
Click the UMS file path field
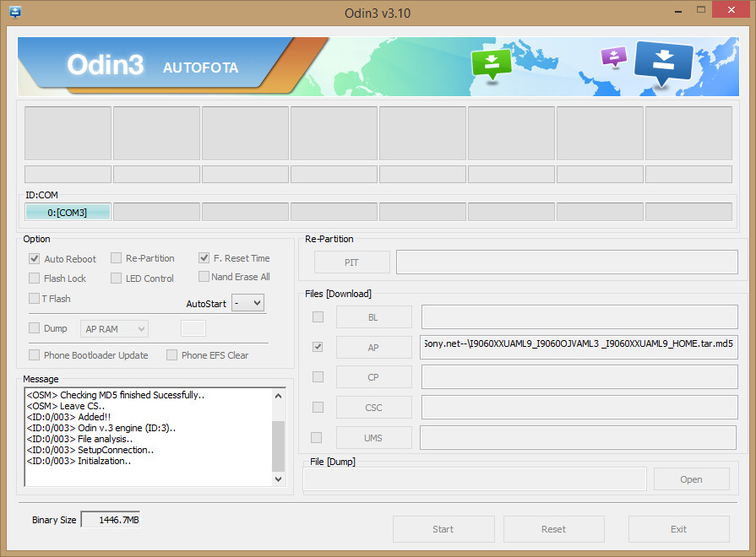[x=578, y=437]
